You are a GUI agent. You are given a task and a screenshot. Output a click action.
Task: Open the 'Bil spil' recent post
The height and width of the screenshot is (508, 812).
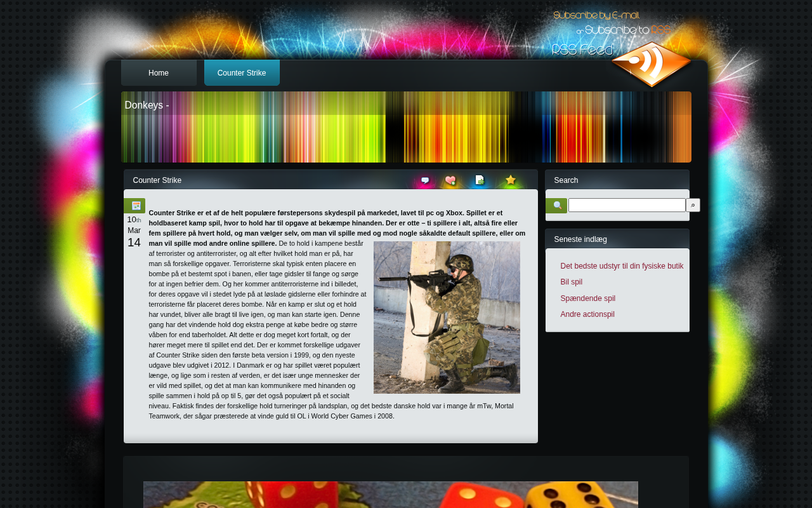click(x=571, y=282)
